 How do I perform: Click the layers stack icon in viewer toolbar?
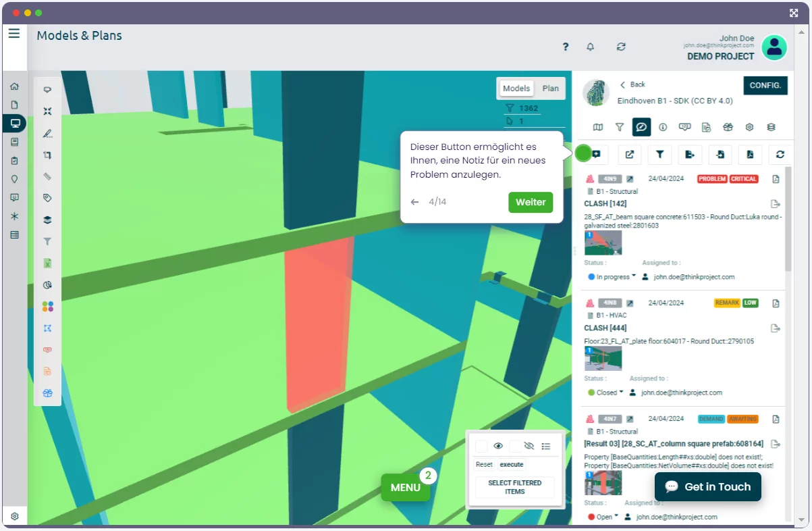[47, 220]
